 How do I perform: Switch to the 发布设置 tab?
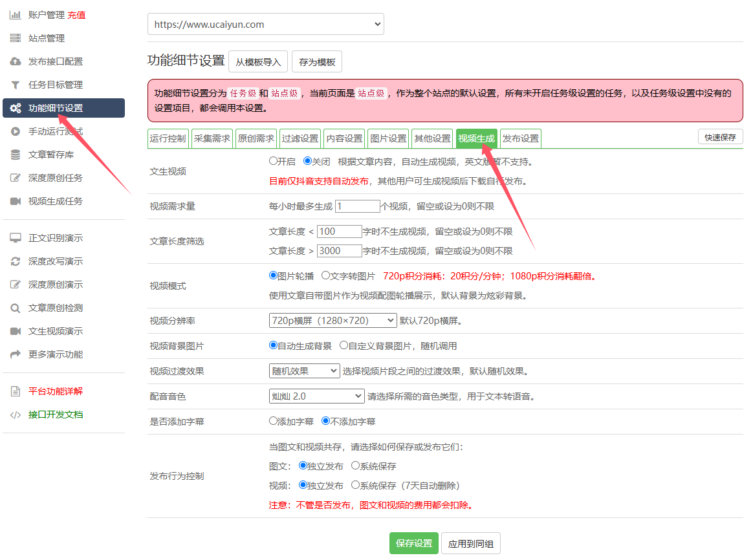tap(521, 138)
